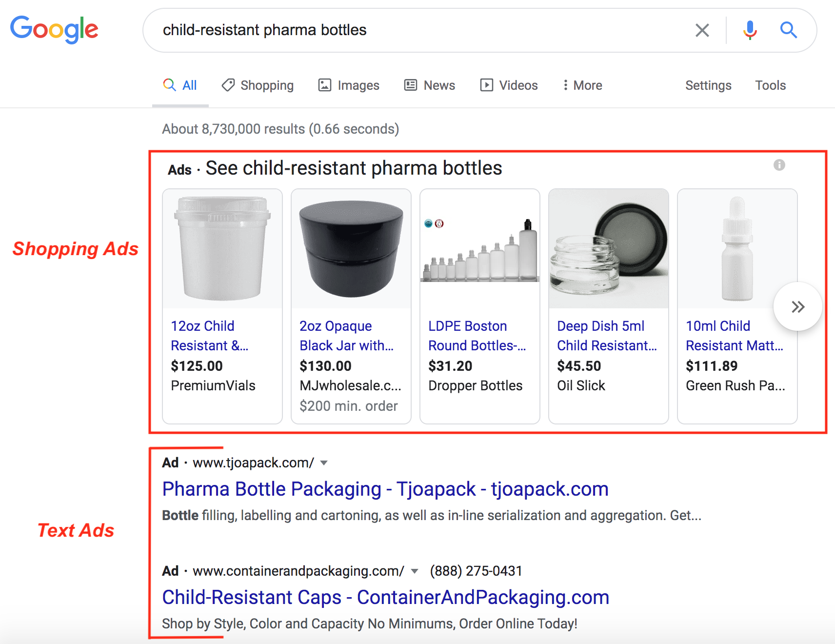Open search Tools
The width and height of the screenshot is (835, 644).
[771, 85]
